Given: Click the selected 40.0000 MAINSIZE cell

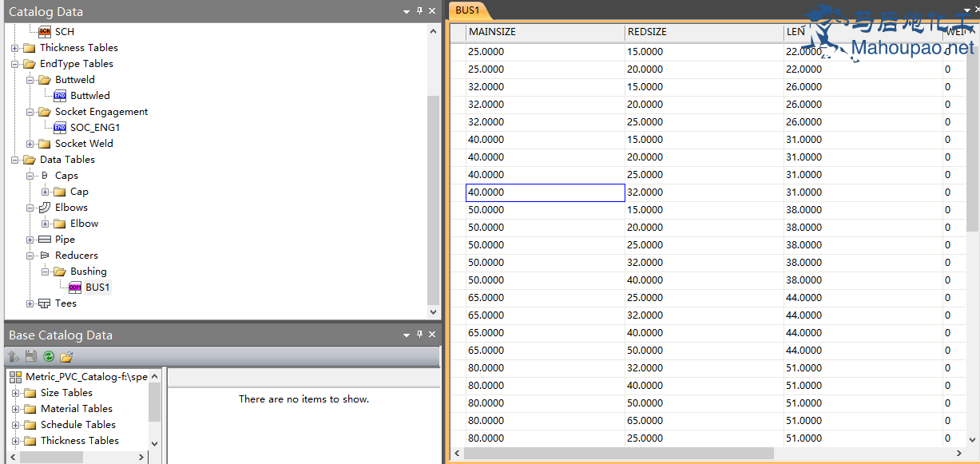Looking at the screenshot, I should [545, 192].
